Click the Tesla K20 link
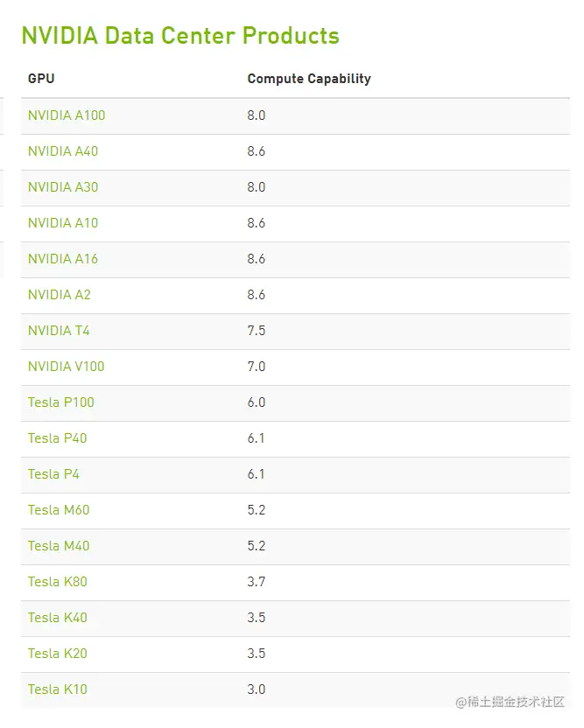This screenshot has width=584, height=728. tap(58, 654)
